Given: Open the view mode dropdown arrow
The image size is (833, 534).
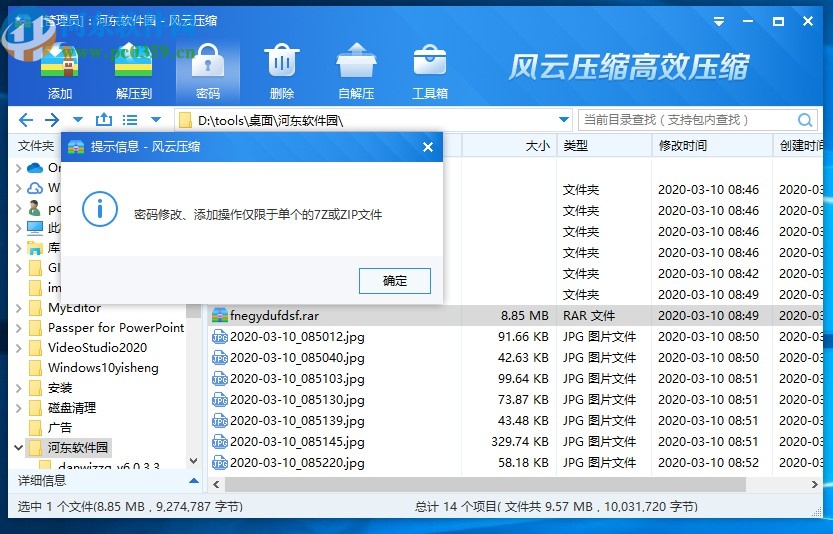Looking at the screenshot, I should (156, 120).
